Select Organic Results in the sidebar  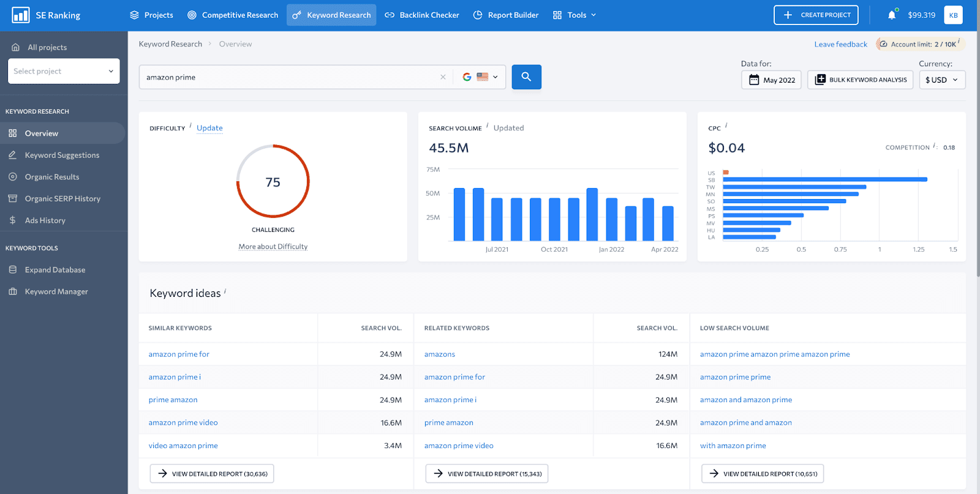click(x=52, y=177)
